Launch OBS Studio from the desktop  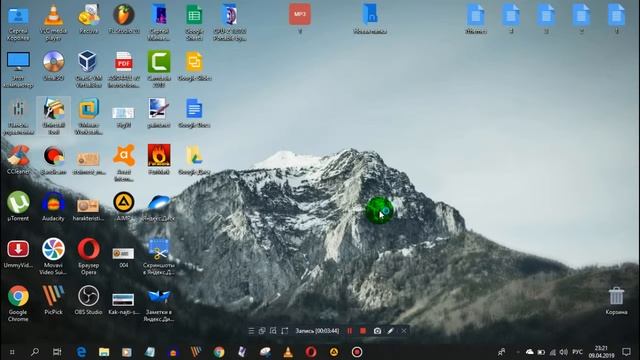pos(89,300)
